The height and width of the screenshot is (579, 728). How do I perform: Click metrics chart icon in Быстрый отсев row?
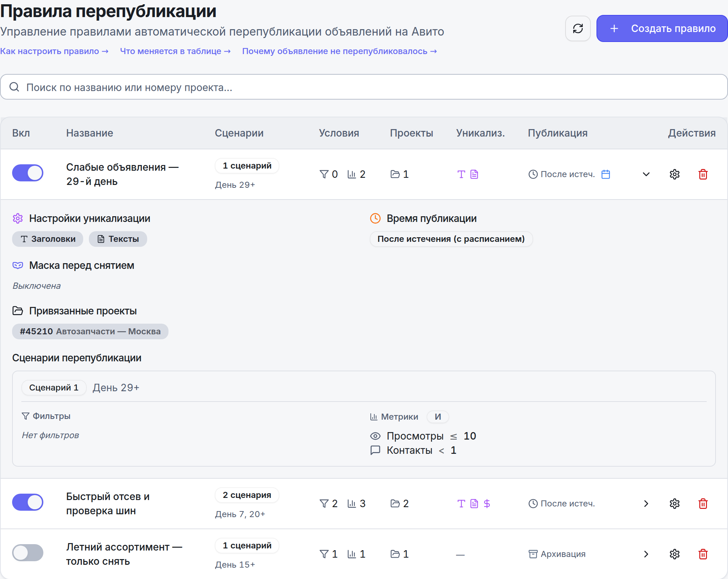[x=352, y=504]
